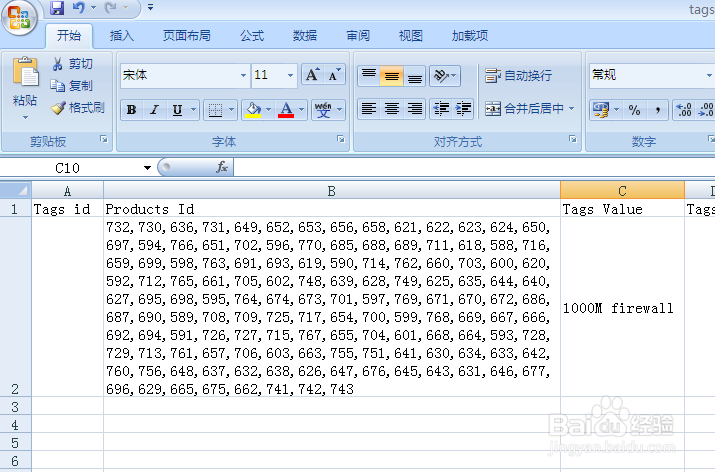Click the 粘贴 paste icon
715x472 pixels.
click(26, 72)
